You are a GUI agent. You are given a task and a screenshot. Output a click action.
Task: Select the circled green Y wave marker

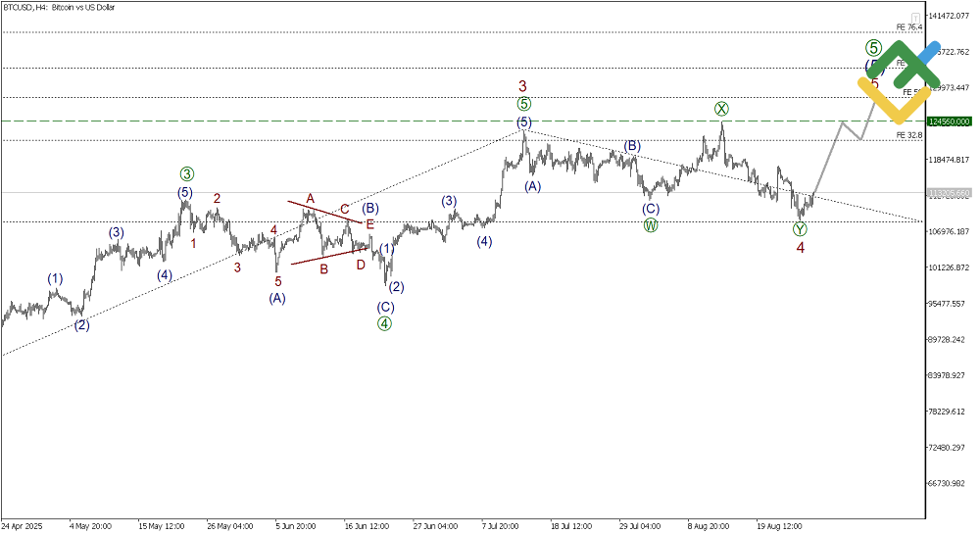[800, 229]
